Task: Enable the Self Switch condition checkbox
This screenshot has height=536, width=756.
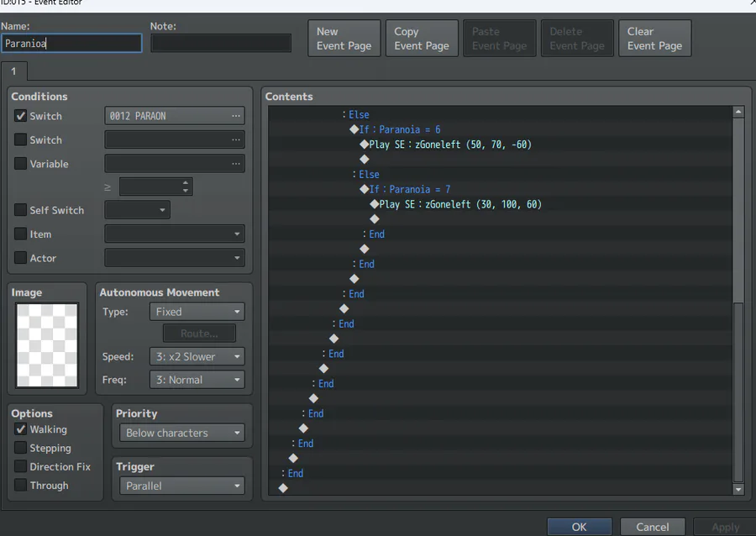Action: click(20, 210)
